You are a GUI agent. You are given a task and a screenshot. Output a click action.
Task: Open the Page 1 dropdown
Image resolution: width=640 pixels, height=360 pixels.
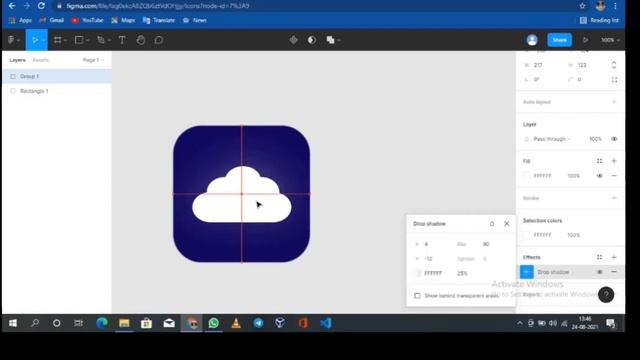(x=93, y=60)
